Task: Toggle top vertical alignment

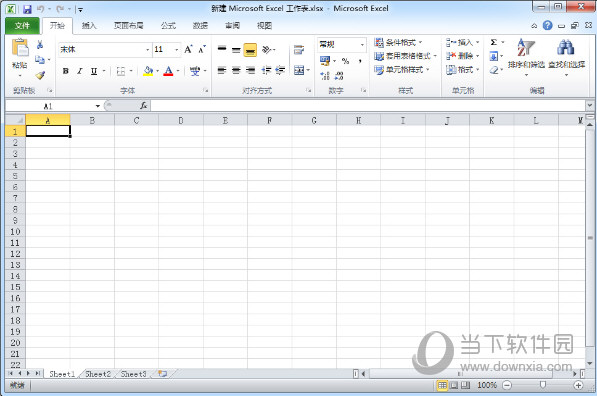Action: [222, 50]
